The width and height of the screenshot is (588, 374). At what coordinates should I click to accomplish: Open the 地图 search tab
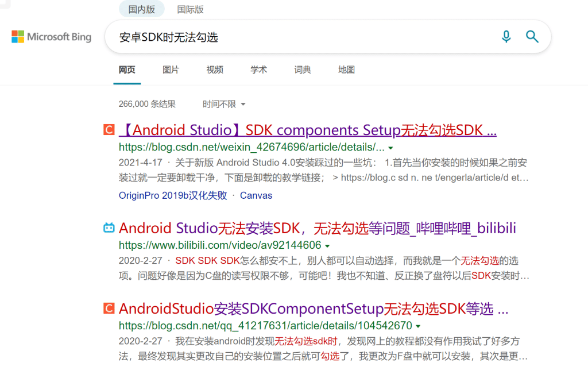pyautogui.click(x=346, y=70)
